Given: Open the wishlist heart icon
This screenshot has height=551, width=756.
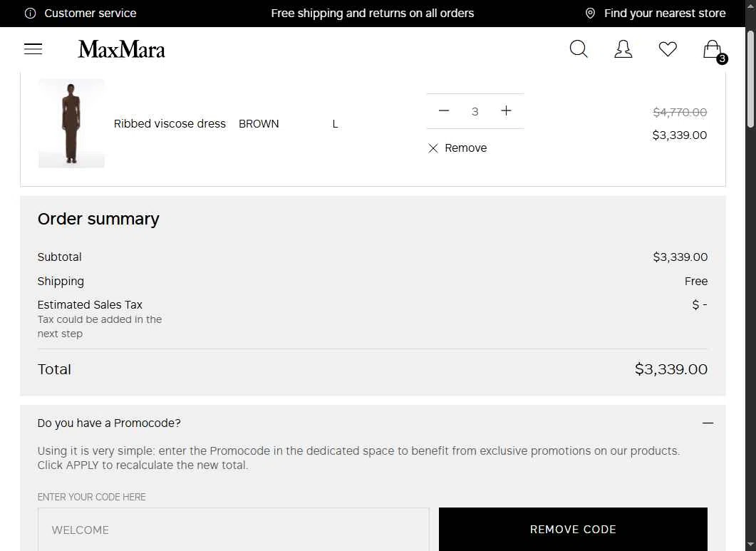Looking at the screenshot, I should (668, 48).
